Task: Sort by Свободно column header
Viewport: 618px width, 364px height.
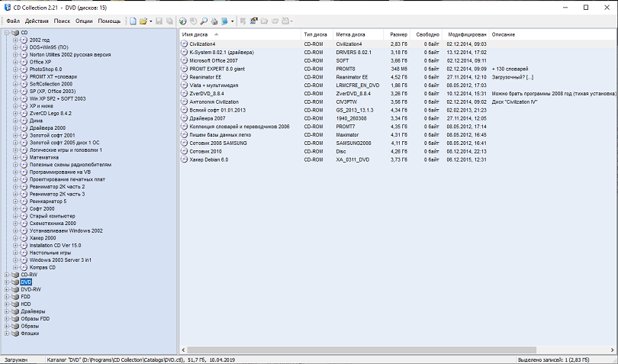Action: 426,34
